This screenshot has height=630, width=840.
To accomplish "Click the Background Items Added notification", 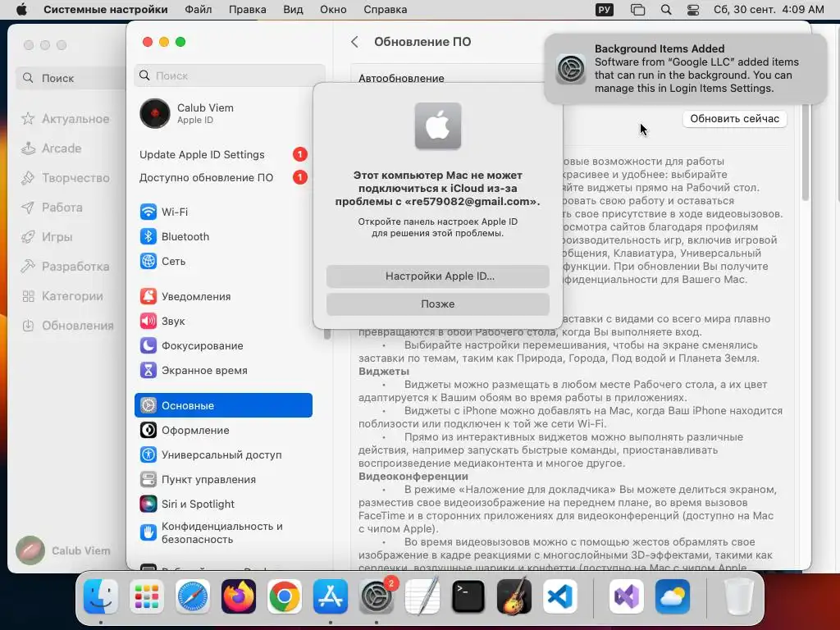I will tap(685, 69).
